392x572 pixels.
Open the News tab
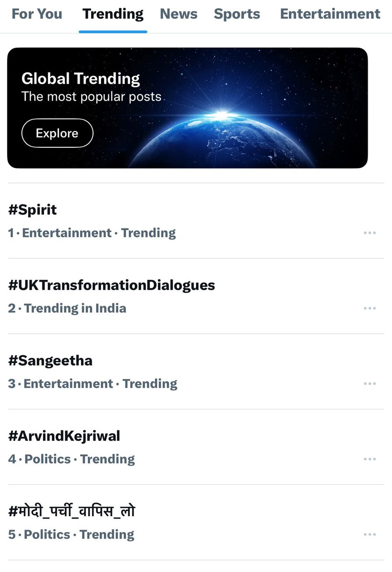(x=179, y=14)
